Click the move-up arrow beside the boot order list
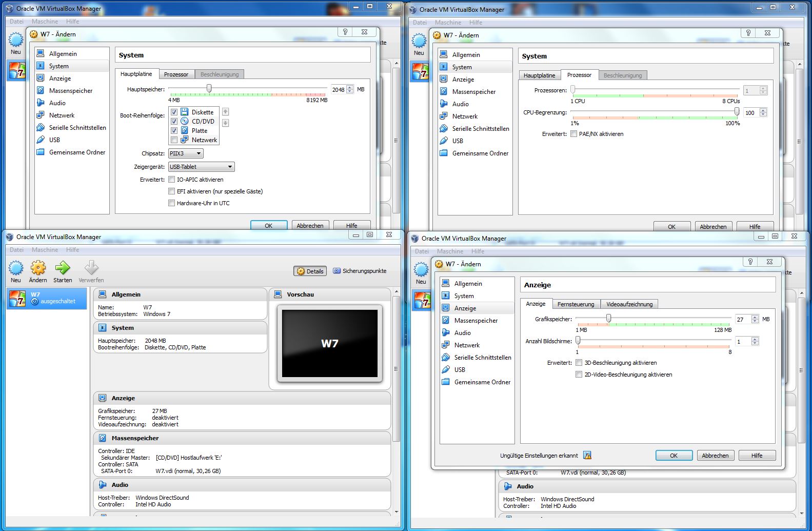The image size is (812, 531). click(x=225, y=112)
